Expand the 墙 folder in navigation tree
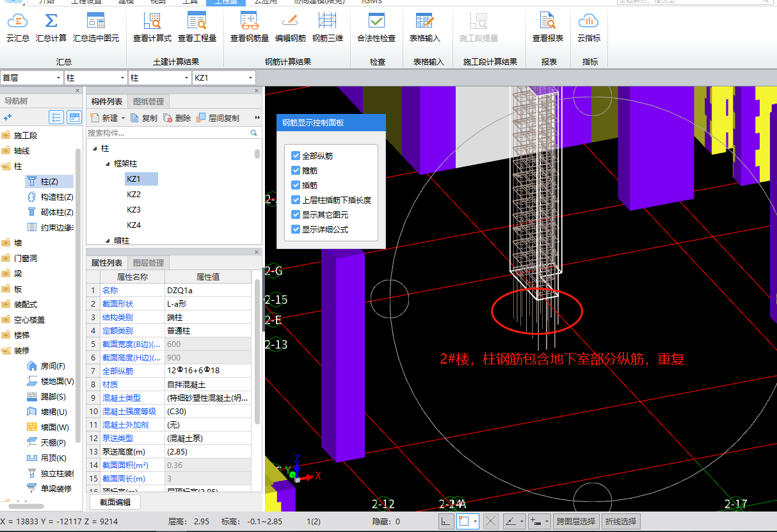 [x=6, y=243]
